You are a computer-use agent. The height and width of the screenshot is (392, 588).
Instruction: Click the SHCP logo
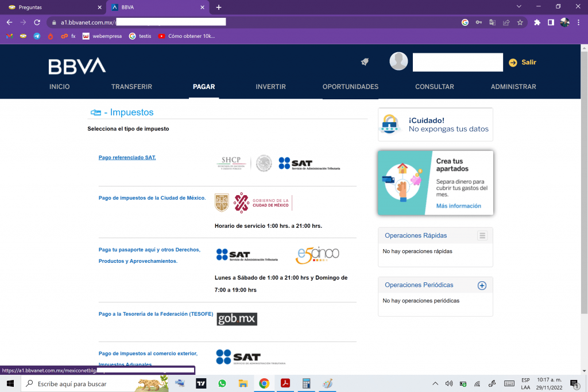(x=231, y=163)
